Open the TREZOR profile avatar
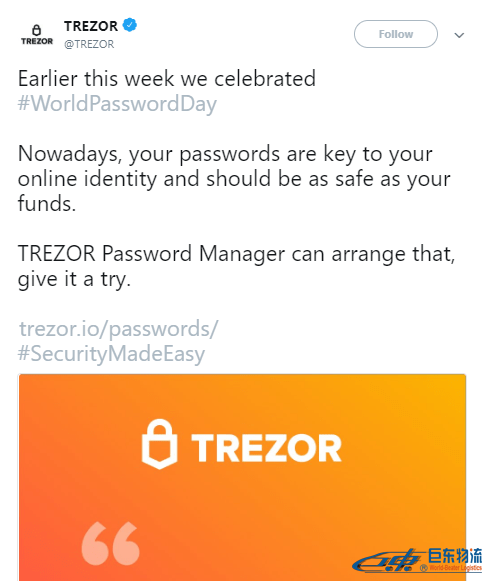This screenshot has height=583, width=492. pos(37,35)
